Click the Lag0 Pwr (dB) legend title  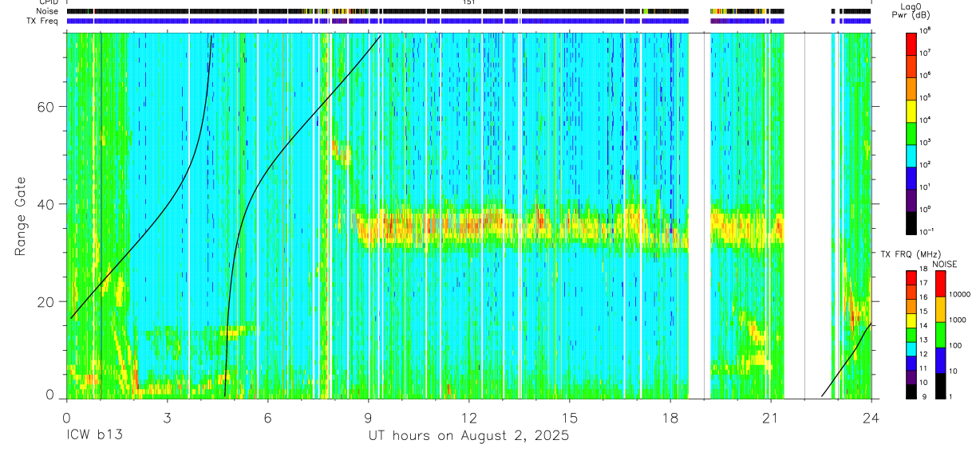912,10
